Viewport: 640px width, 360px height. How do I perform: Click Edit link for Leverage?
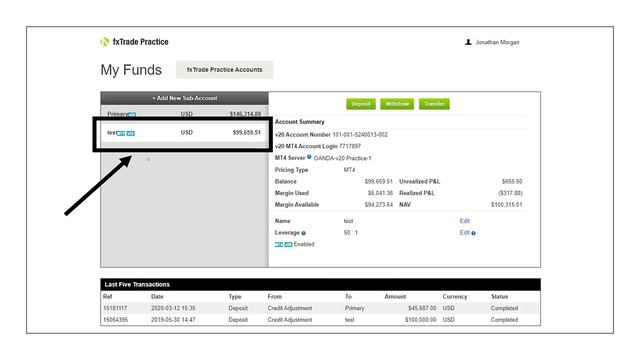tap(464, 233)
